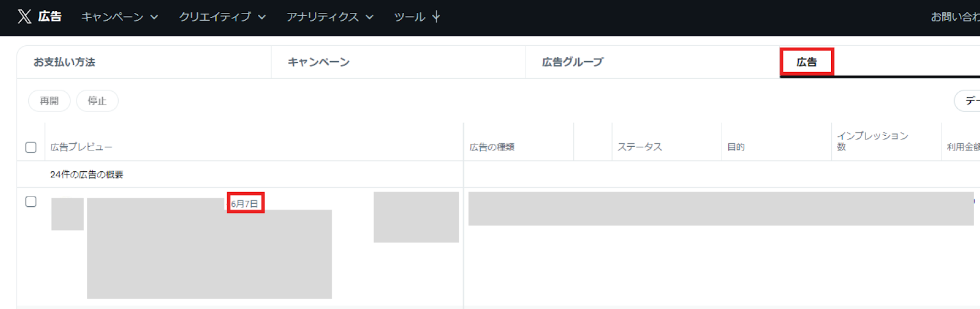
Task: Click the 6月7日 date link
Action: click(x=244, y=204)
